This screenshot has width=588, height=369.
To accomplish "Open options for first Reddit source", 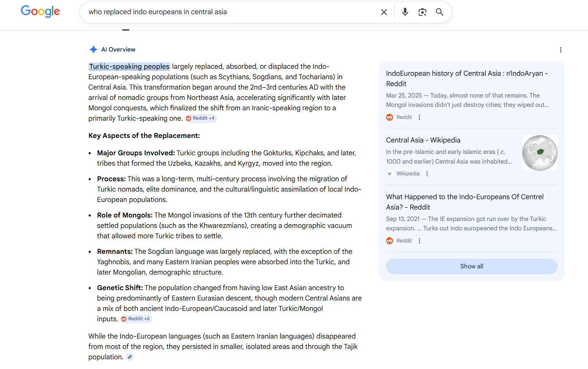I will point(419,117).
